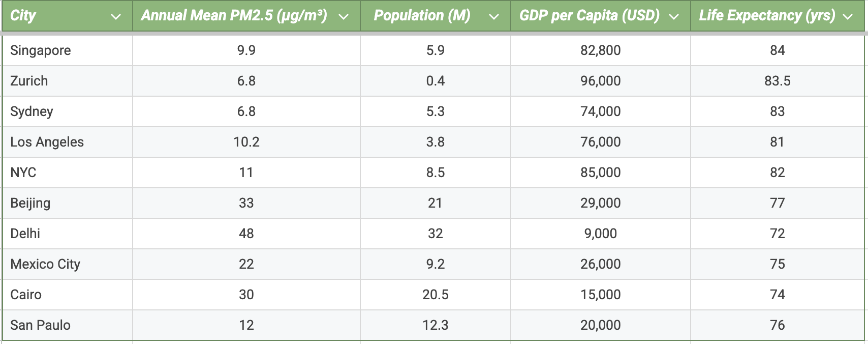Screen dimensions: 868x344
Task: Select the Zurich row label
Action: click(x=29, y=81)
